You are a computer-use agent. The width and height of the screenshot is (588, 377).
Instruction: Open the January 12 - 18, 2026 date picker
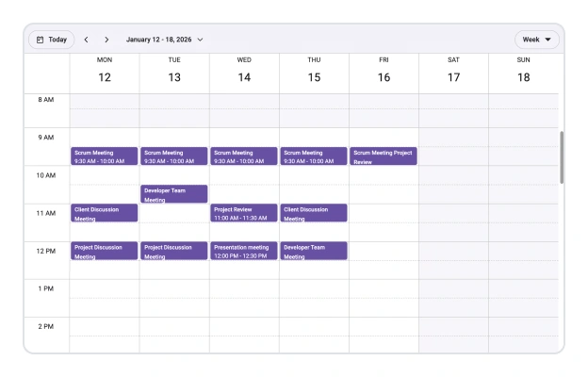[165, 40]
